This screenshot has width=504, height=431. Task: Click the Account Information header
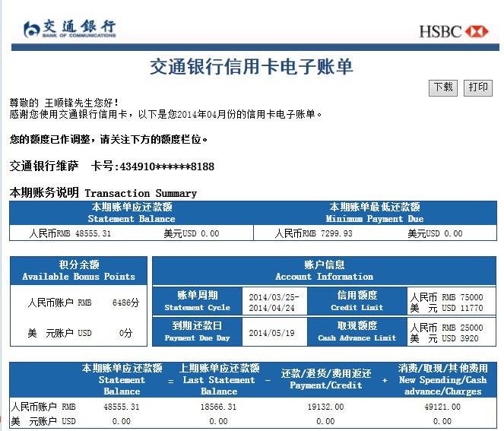(324, 271)
